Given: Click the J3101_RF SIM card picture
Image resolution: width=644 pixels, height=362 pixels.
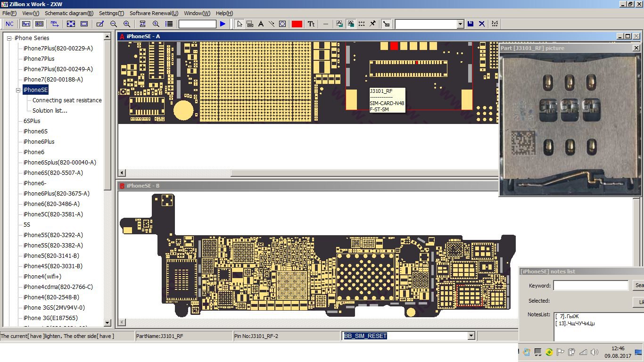Looking at the screenshot, I should pos(570,123).
